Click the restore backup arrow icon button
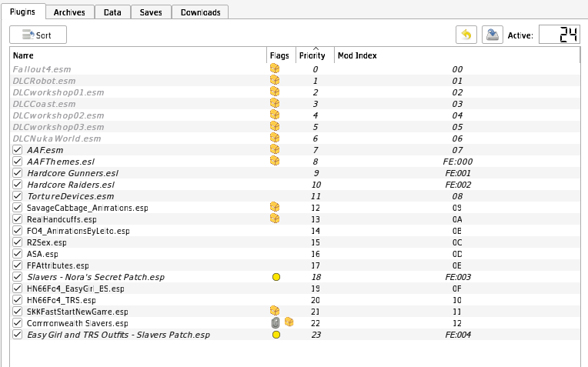Image resolution: width=588 pixels, height=367 pixels. click(466, 35)
